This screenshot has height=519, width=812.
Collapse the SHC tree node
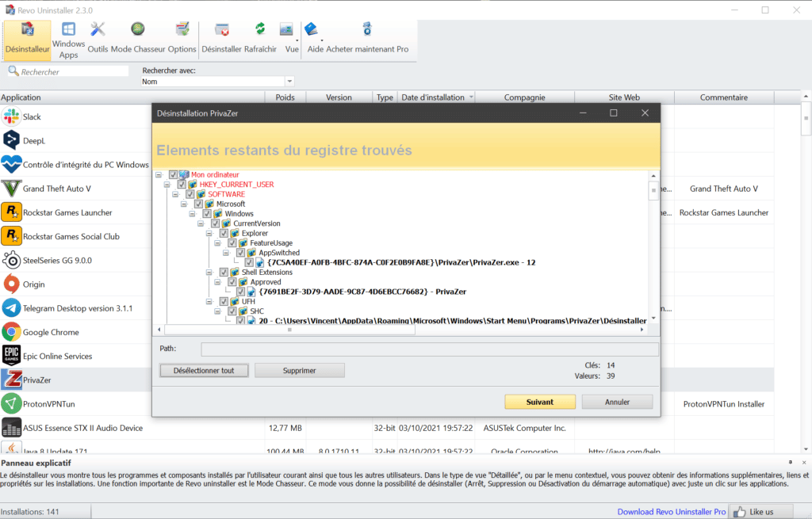tap(217, 311)
